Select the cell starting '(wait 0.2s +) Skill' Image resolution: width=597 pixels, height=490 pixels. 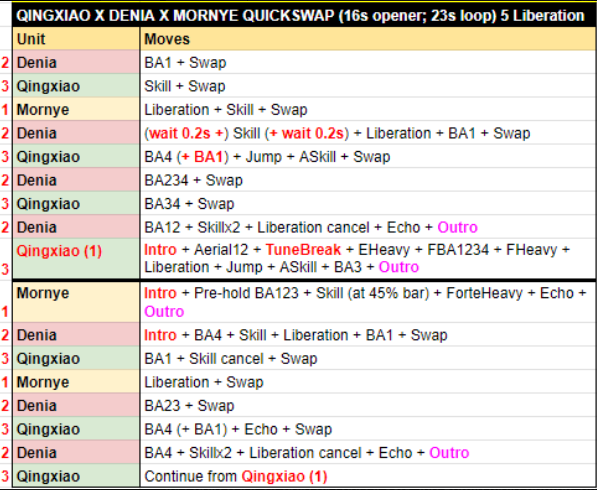coord(367,133)
